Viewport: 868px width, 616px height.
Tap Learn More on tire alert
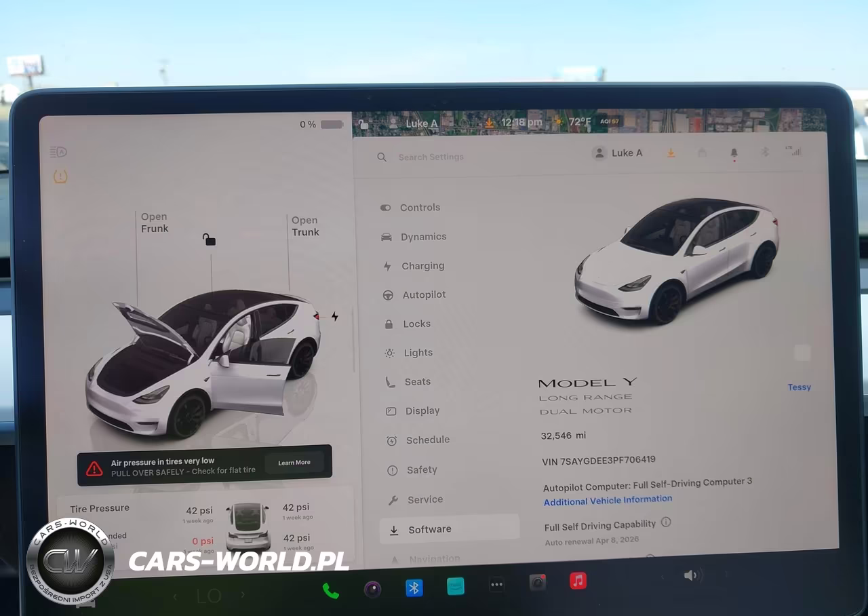click(294, 463)
